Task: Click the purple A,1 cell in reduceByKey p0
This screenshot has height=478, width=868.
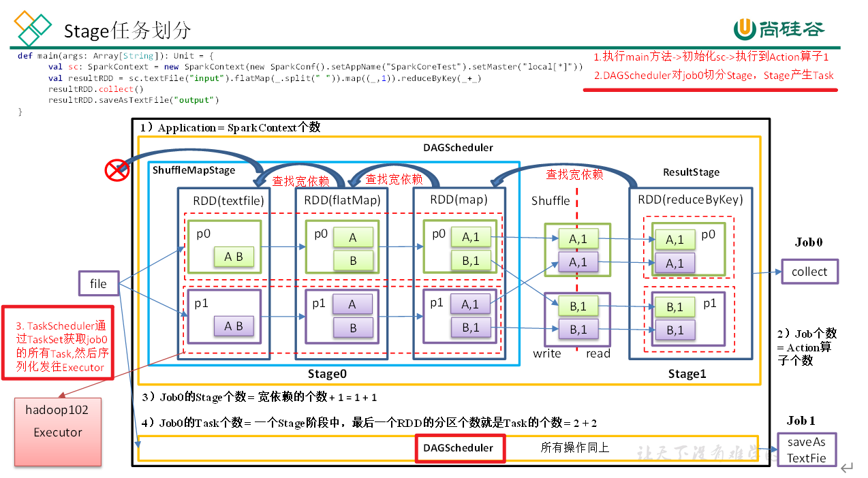Action: [x=675, y=262]
